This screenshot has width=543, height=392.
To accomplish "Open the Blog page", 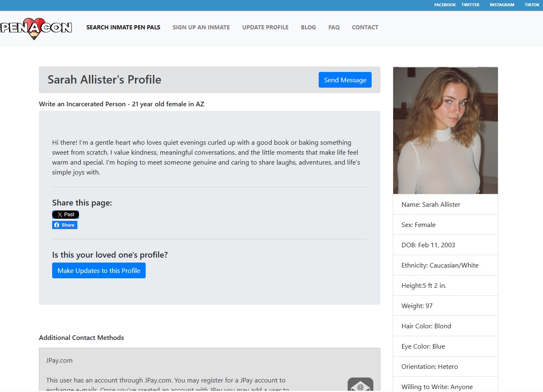I will point(308,27).
